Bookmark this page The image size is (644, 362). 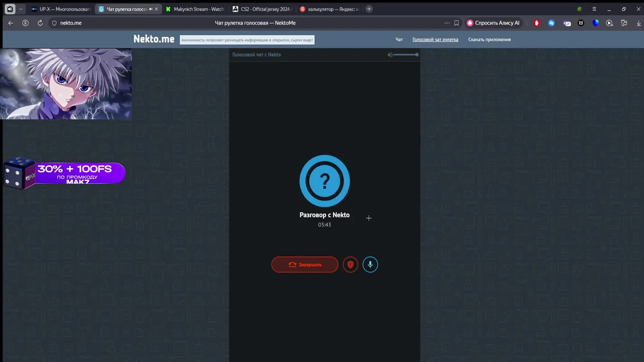pyautogui.click(x=456, y=23)
